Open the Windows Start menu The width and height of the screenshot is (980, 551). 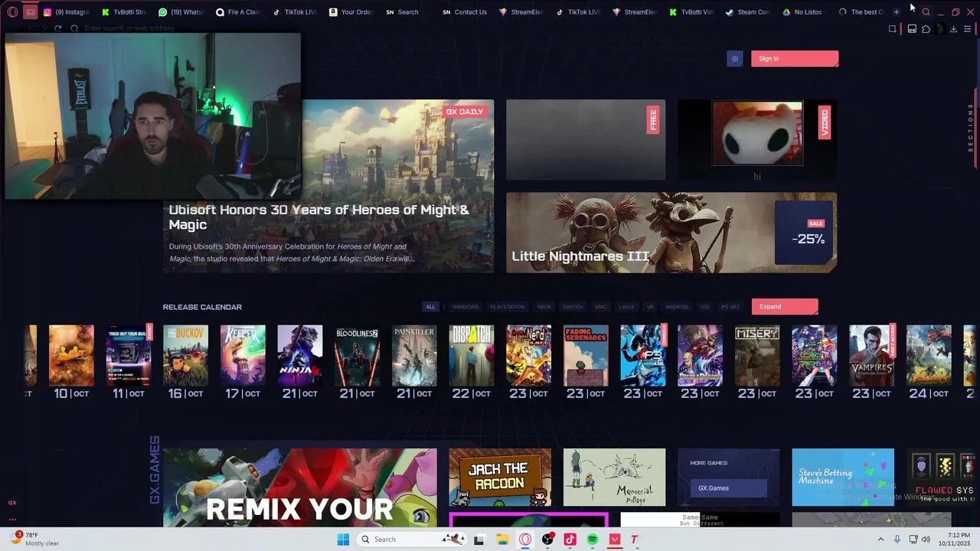click(x=343, y=540)
